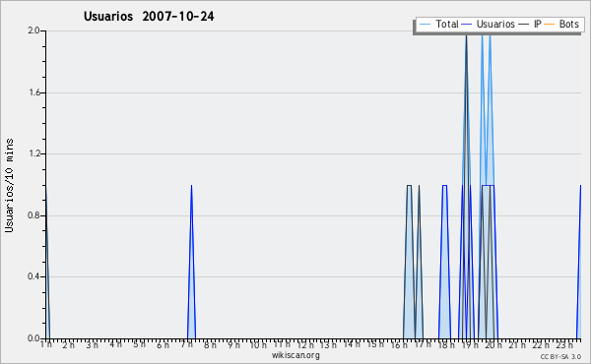Click the '14 h' x-axis label
Viewport: 591px width, 364px height.
(352, 344)
